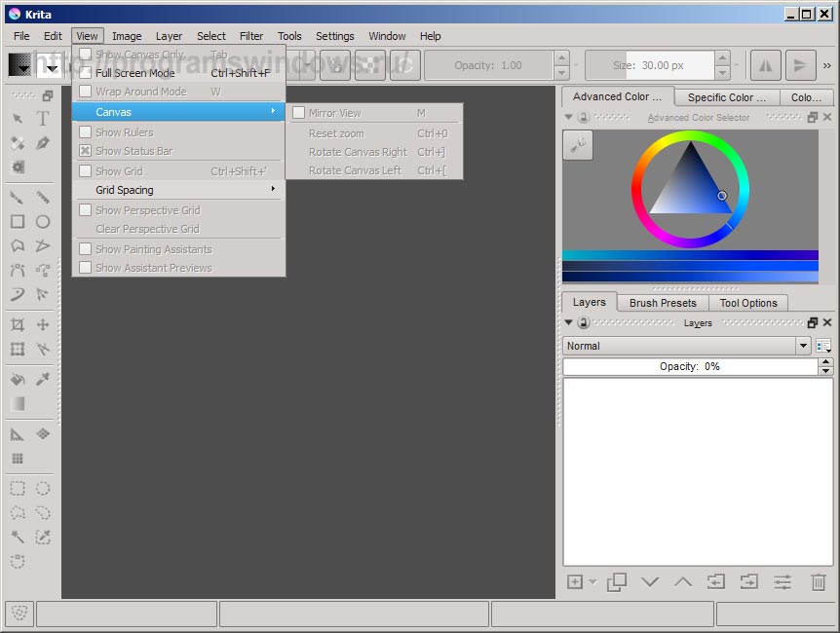Pick the Fill bucket tool
840x633 pixels.
(x=18, y=380)
